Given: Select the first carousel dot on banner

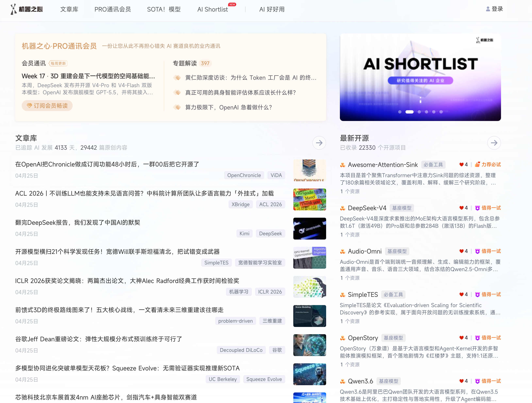Looking at the screenshot, I should click(x=400, y=112).
